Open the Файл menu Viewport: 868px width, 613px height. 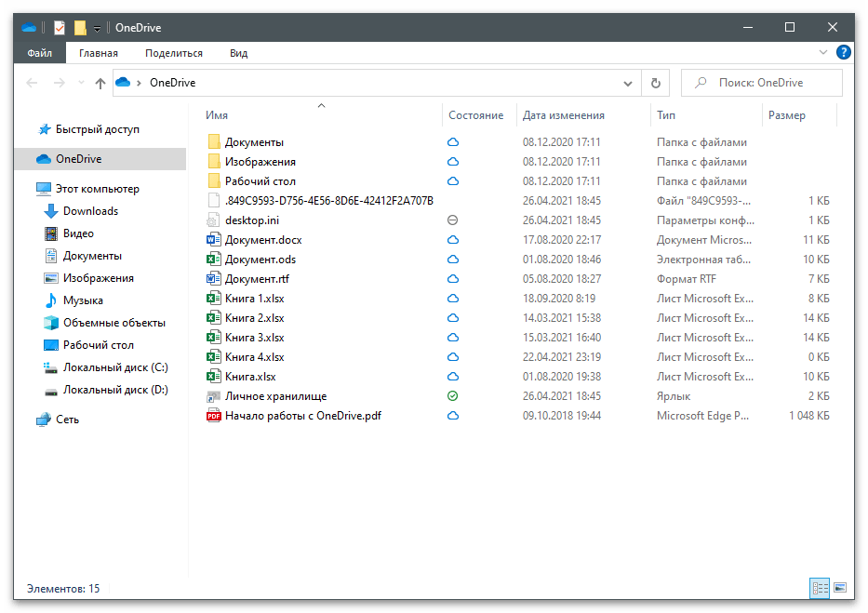39,53
